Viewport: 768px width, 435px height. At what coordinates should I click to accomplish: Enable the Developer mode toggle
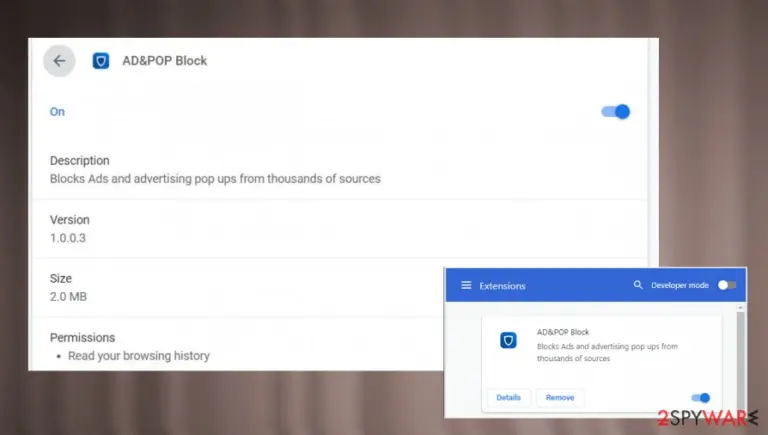[727, 285]
